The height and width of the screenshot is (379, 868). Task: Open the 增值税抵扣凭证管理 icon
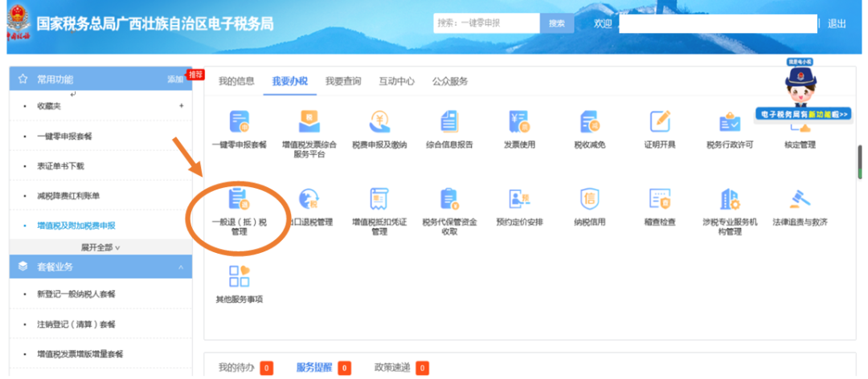379,199
